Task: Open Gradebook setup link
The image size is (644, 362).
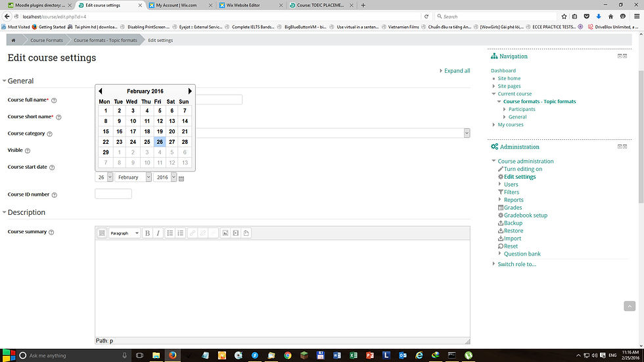Action: tap(525, 215)
